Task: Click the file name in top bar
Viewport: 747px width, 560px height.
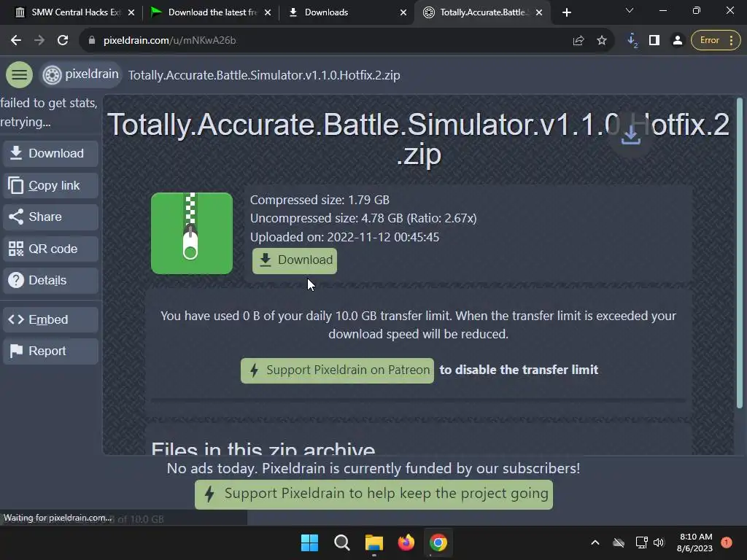Action: (x=264, y=75)
